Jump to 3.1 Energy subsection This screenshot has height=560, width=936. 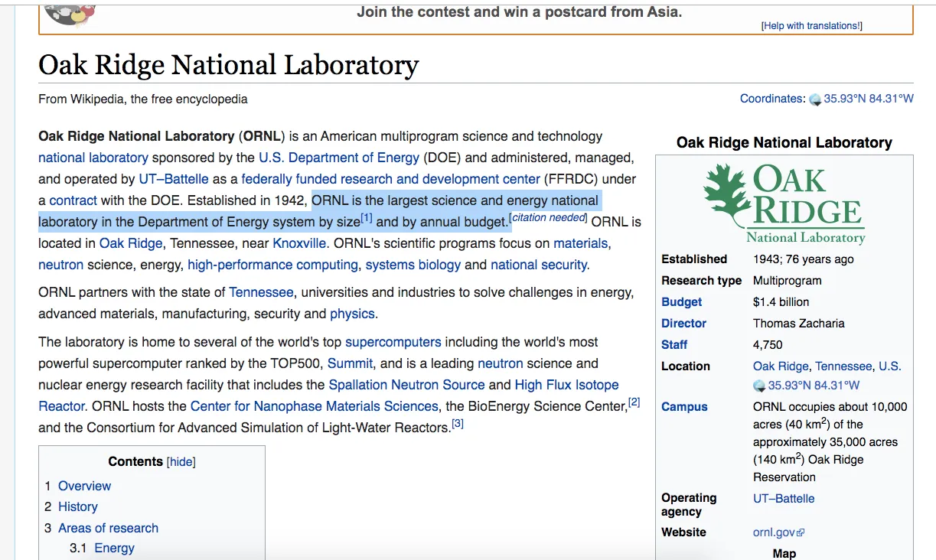(x=114, y=548)
